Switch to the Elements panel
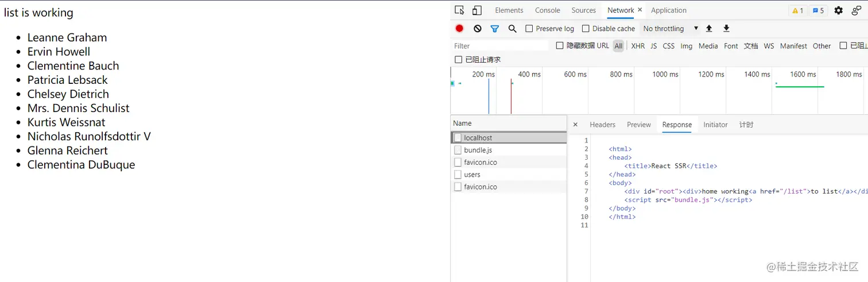 click(x=509, y=10)
